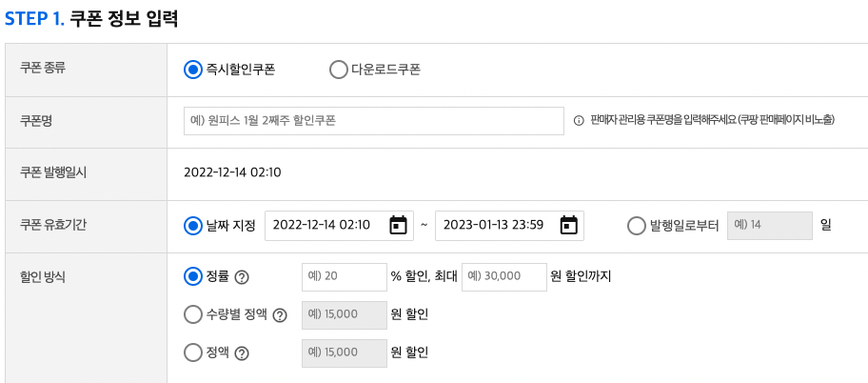Image resolution: width=868 pixels, height=383 pixels.
Task: Select 정률 discount method
Action: 193,277
